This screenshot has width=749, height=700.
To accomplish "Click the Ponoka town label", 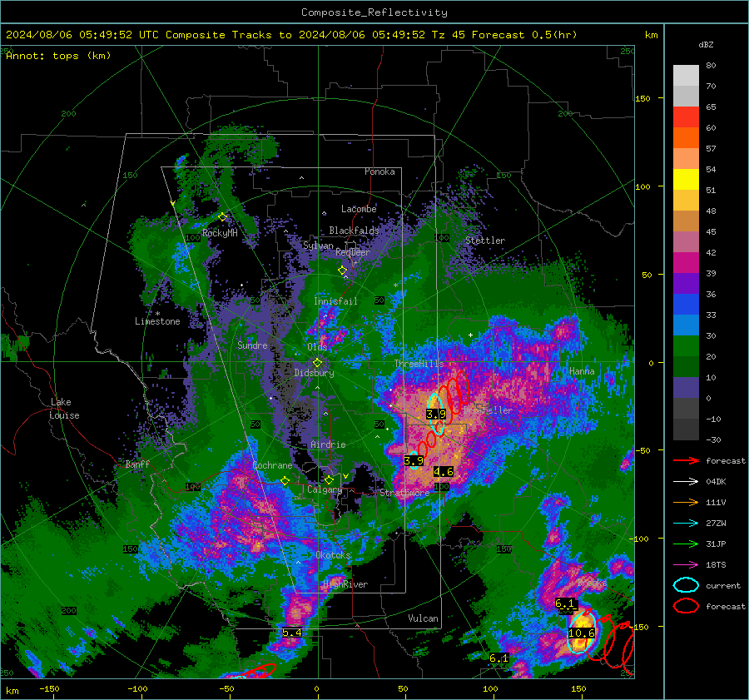I will click(x=379, y=171).
